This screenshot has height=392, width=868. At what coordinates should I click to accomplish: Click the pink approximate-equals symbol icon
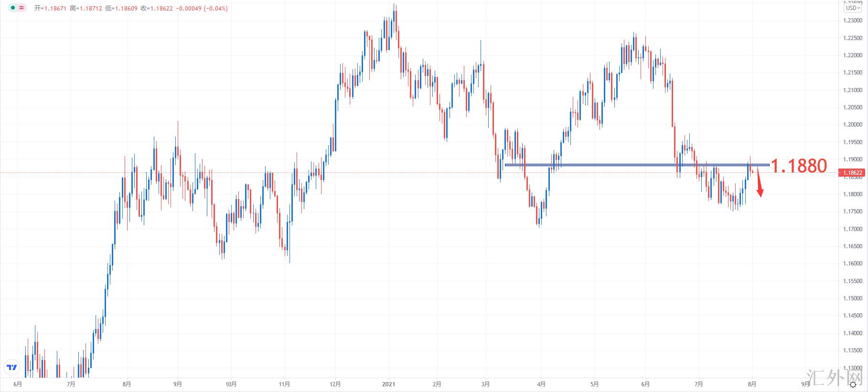(21, 8)
